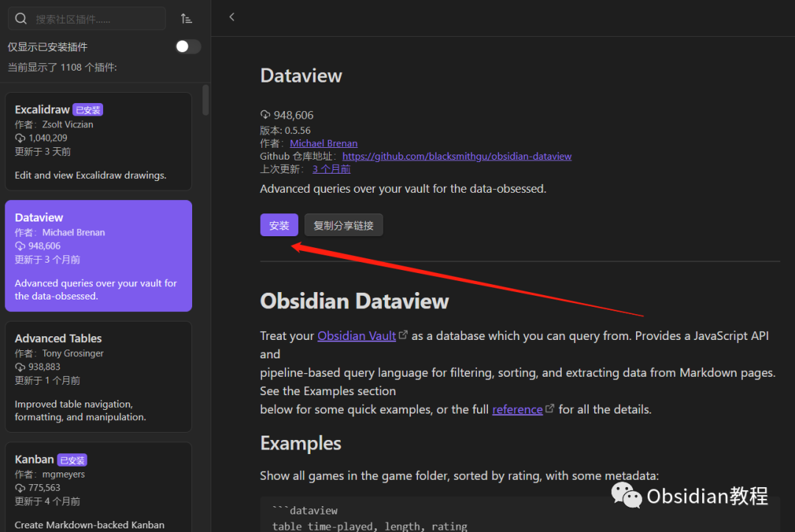Click the download icon beside 948,606 in details
This screenshot has height=532, width=795.
pos(265,115)
